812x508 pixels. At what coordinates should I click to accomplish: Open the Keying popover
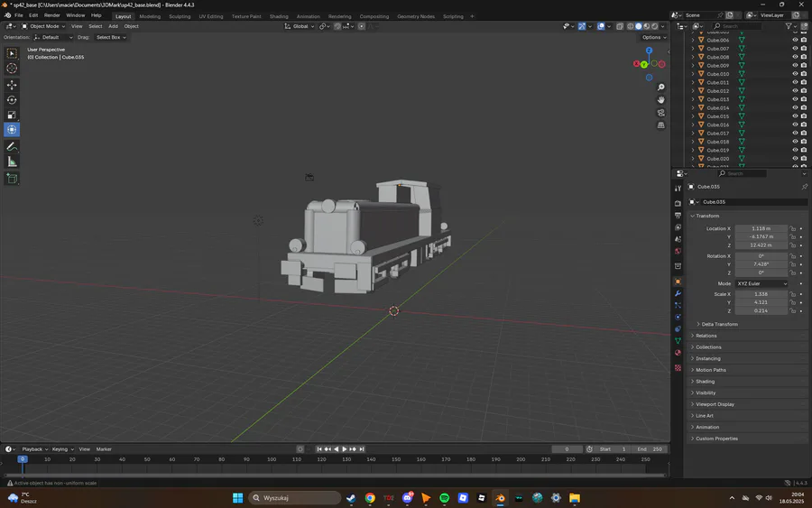point(62,449)
